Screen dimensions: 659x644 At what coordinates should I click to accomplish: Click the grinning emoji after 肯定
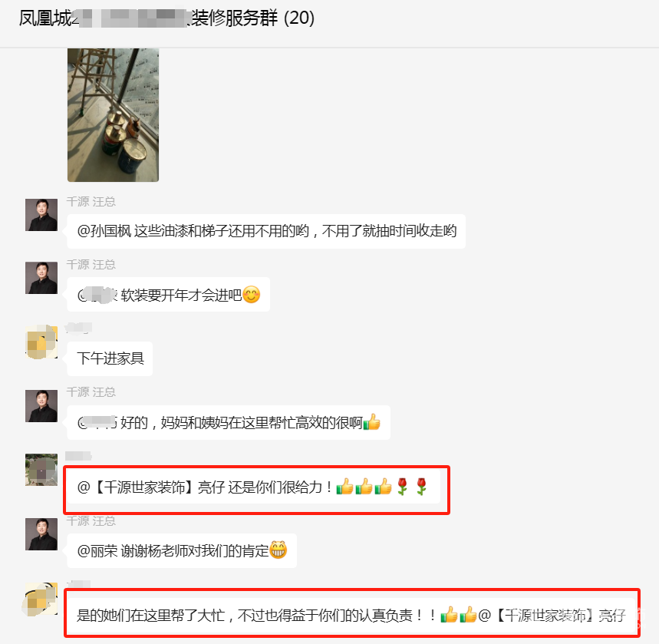(x=278, y=550)
